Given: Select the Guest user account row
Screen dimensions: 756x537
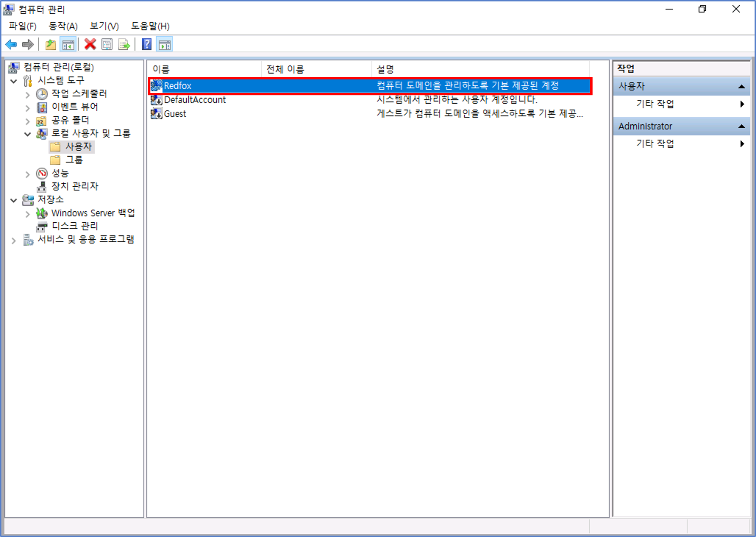Looking at the screenshot, I should pos(175,114).
